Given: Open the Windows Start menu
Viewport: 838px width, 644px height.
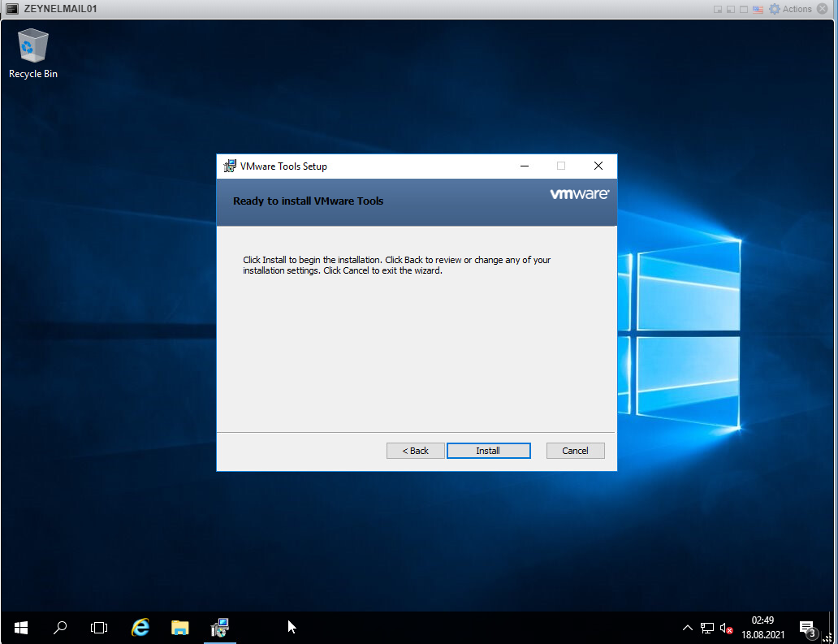Looking at the screenshot, I should click(x=21, y=628).
